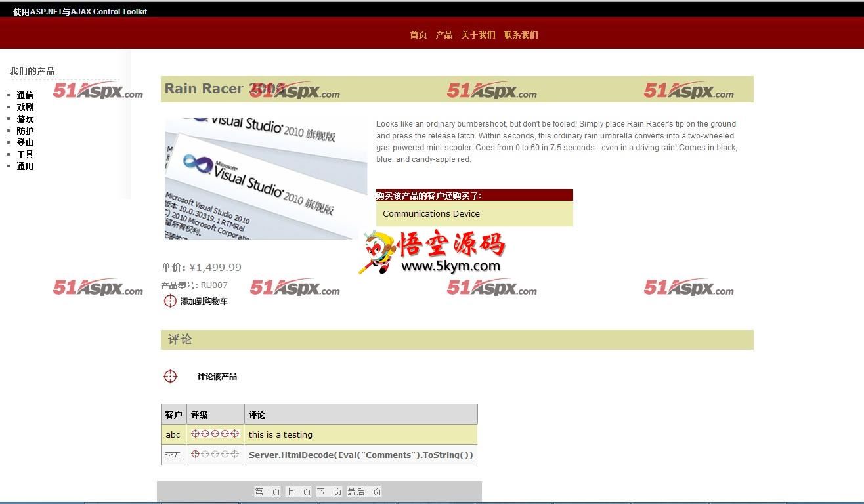The width and height of the screenshot is (864, 504).
Task: Select the 防护 product category
Action: point(25,131)
